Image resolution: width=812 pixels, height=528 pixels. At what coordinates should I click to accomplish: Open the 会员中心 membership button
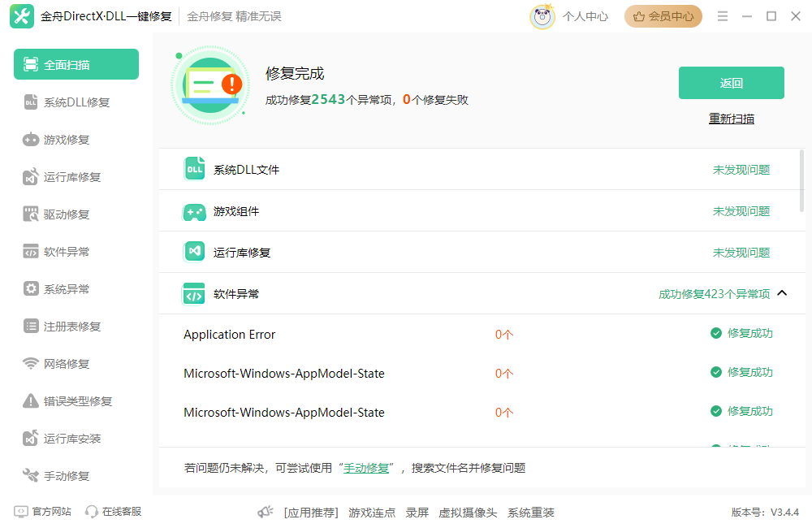(663, 15)
